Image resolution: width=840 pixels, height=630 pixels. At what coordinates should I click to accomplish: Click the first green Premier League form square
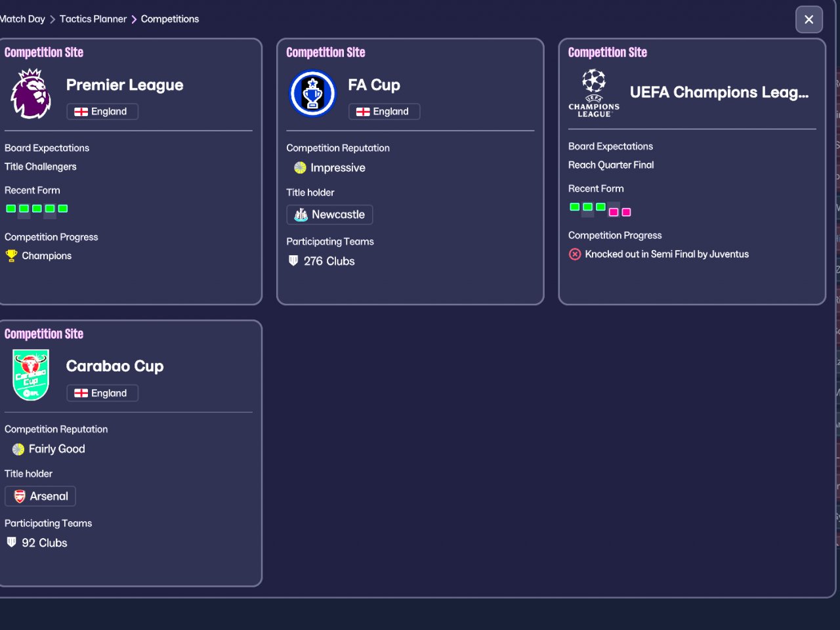10,209
